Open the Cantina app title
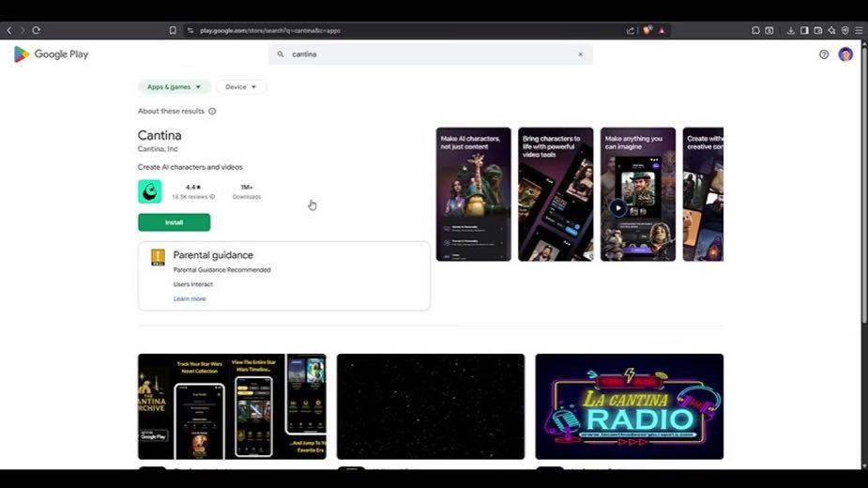868x488 pixels. click(x=160, y=135)
